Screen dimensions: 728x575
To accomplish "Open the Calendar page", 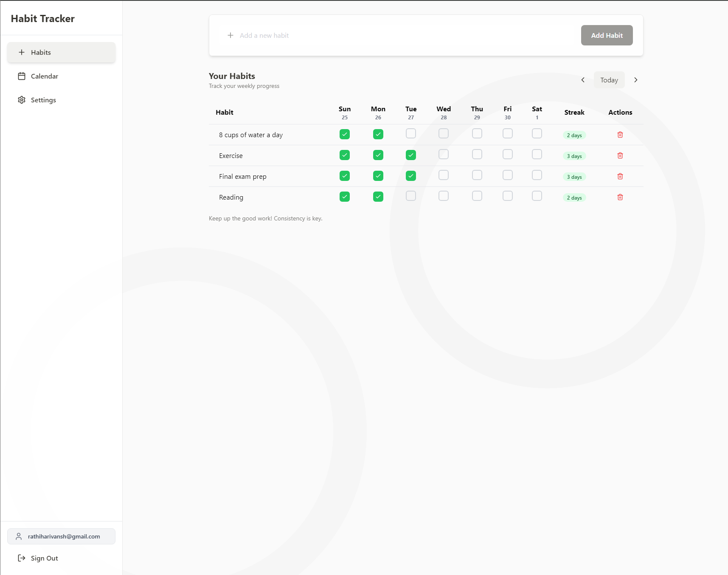I will (44, 76).
